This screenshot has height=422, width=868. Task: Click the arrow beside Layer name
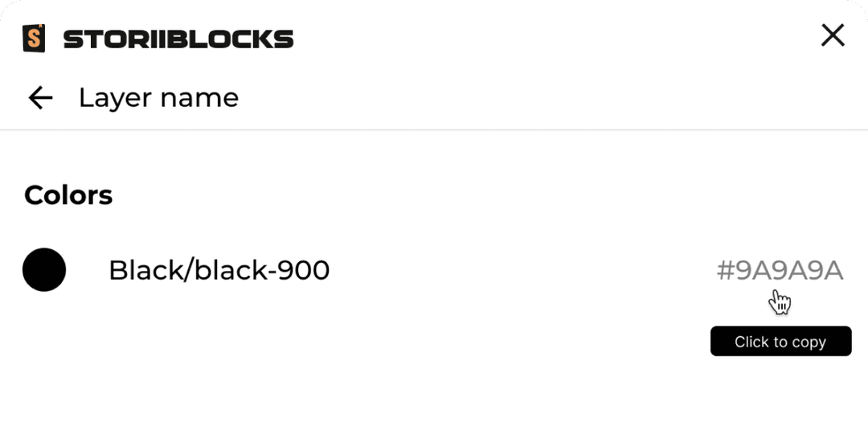40,98
